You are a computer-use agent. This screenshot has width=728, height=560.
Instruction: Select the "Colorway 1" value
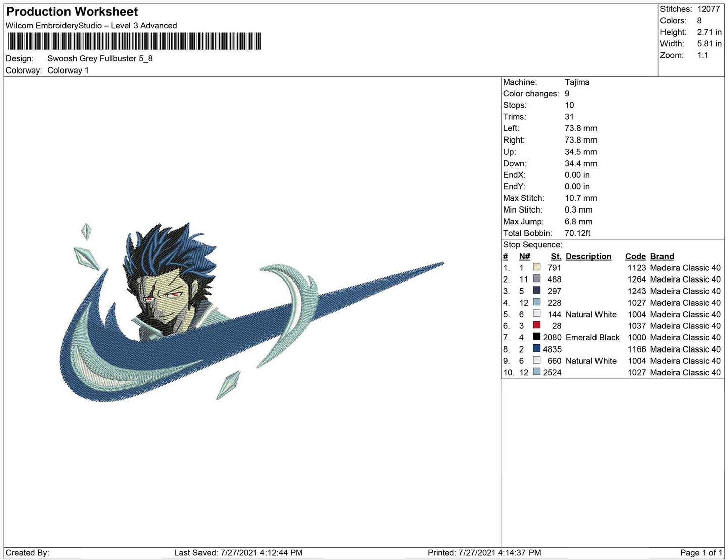[x=68, y=71]
